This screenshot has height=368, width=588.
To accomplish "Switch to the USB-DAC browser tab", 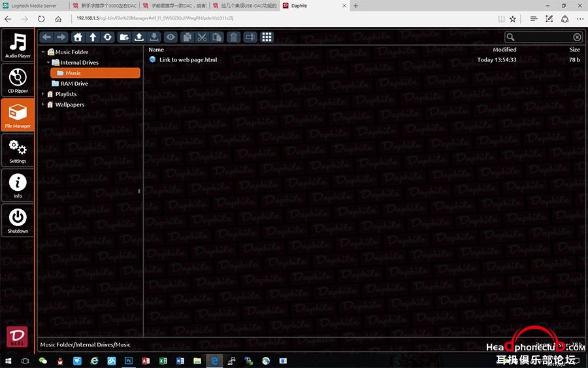I will [245, 6].
